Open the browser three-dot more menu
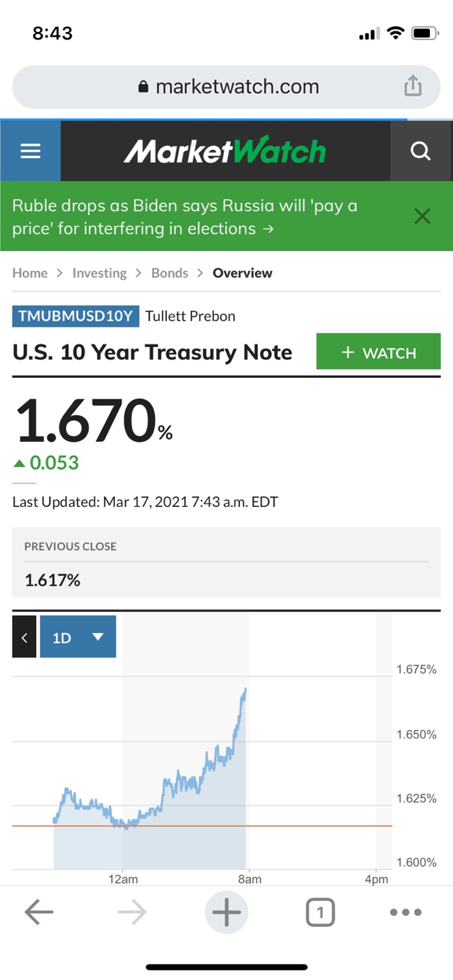Screen dimensions: 453x980 tap(406, 912)
